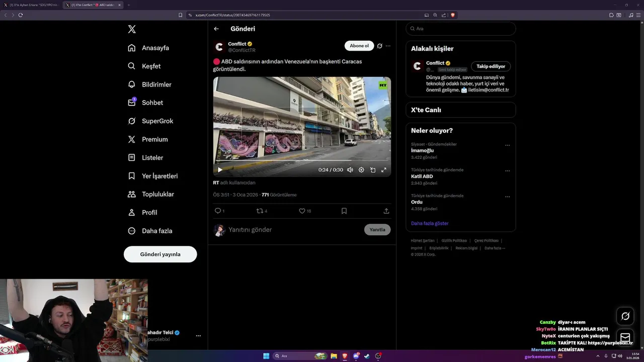Screen dimensions: 644x362
Task: Open SuperGrok from sidebar
Action: coord(150,121)
